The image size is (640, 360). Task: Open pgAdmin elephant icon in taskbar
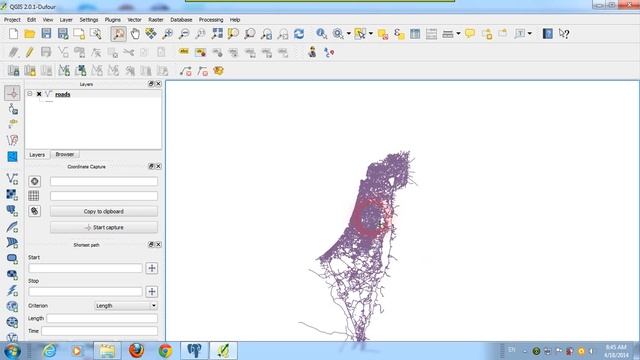194,351
